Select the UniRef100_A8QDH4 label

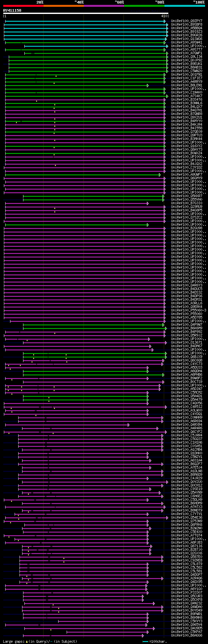pyautogui.click(x=187, y=371)
